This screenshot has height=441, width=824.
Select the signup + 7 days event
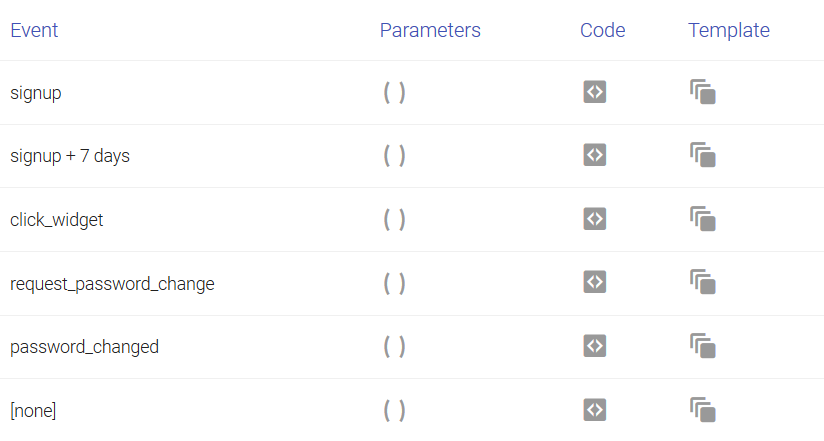(x=70, y=156)
